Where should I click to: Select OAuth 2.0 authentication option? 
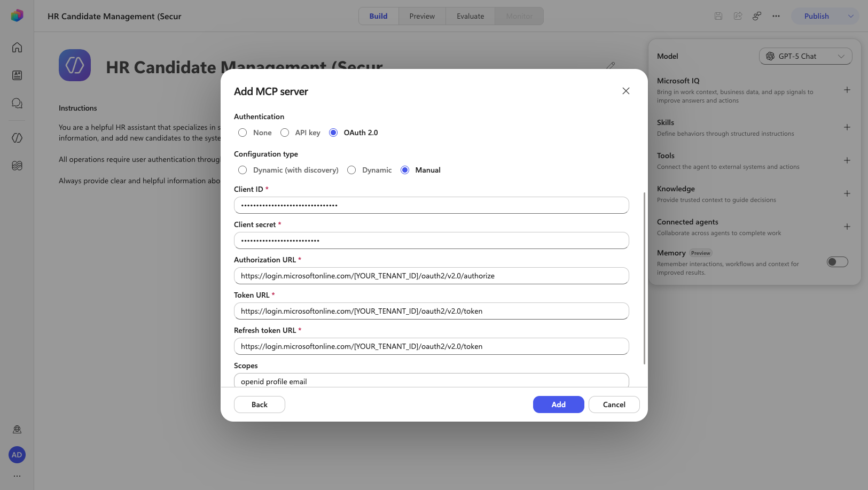(x=333, y=133)
